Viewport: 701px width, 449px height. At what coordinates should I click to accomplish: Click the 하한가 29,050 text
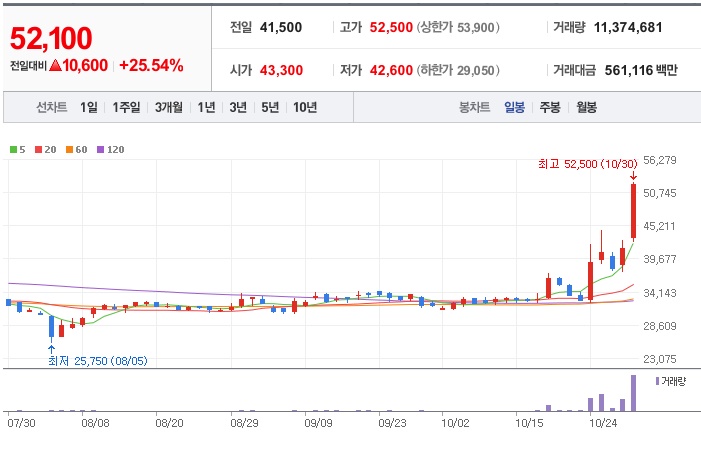coord(458,70)
